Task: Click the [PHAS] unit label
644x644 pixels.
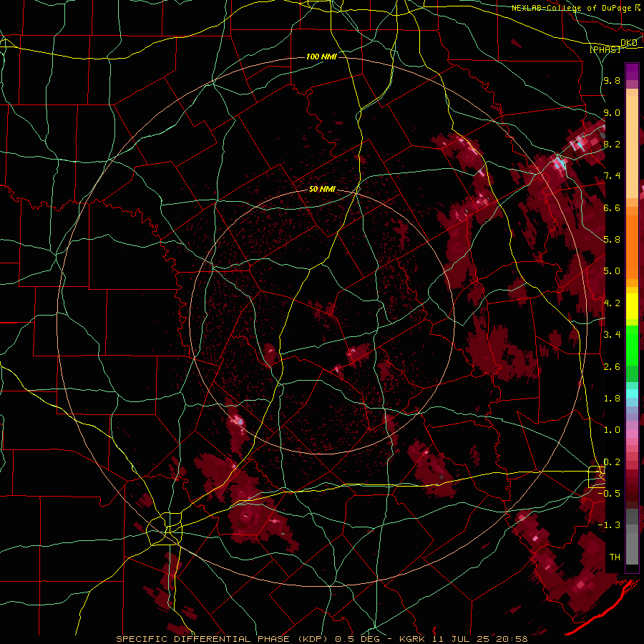Action: pyautogui.click(x=605, y=49)
